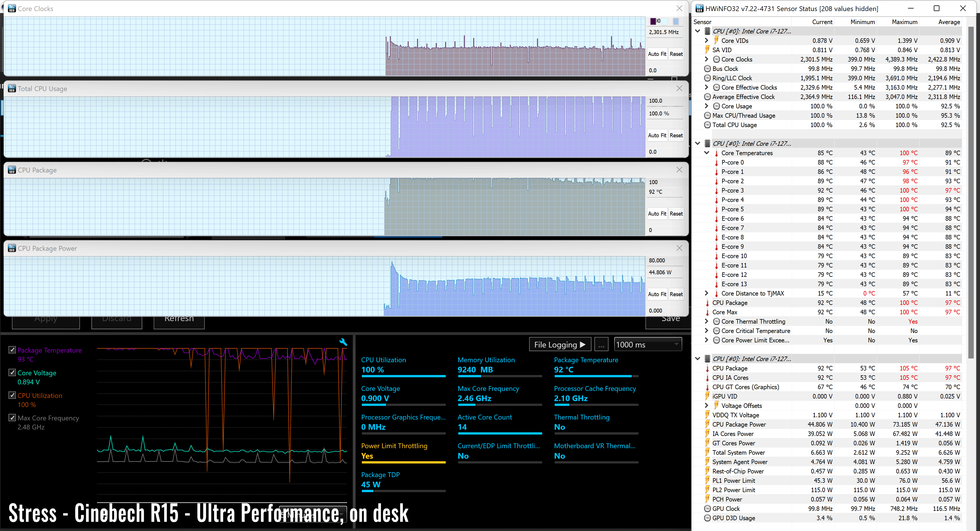The width and height of the screenshot is (980, 531).
Task: Click the ellipsis icon next to File Logging
Action: [601, 345]
